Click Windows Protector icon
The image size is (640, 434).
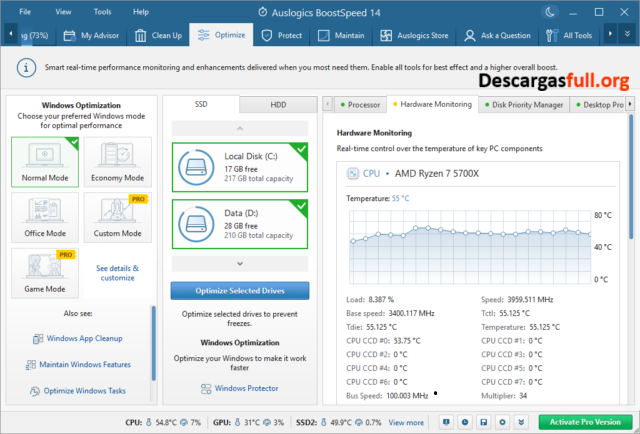click(206, 389)
